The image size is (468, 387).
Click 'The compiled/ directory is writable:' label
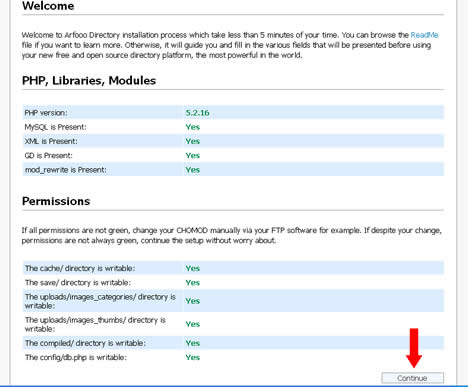tap(85, 343)
